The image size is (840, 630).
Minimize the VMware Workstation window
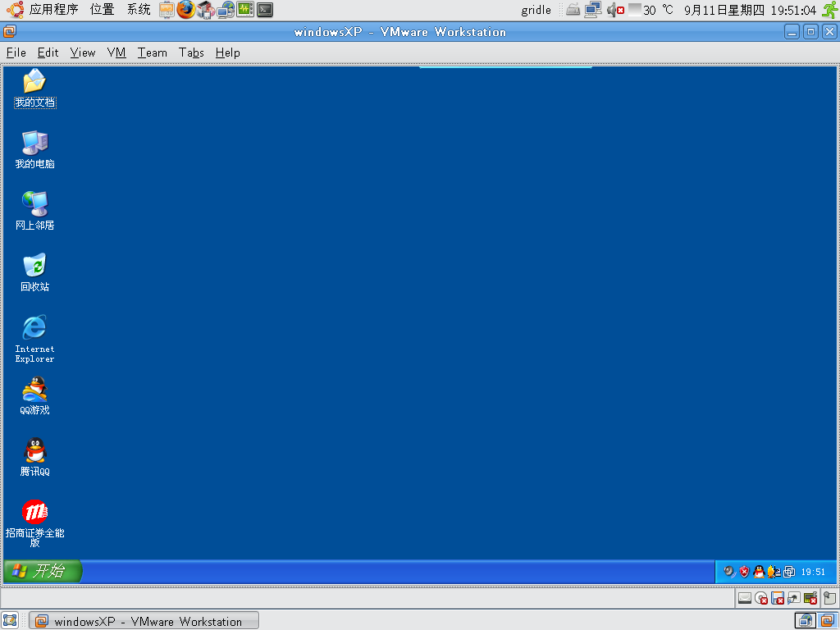click(x=792, y=32)
